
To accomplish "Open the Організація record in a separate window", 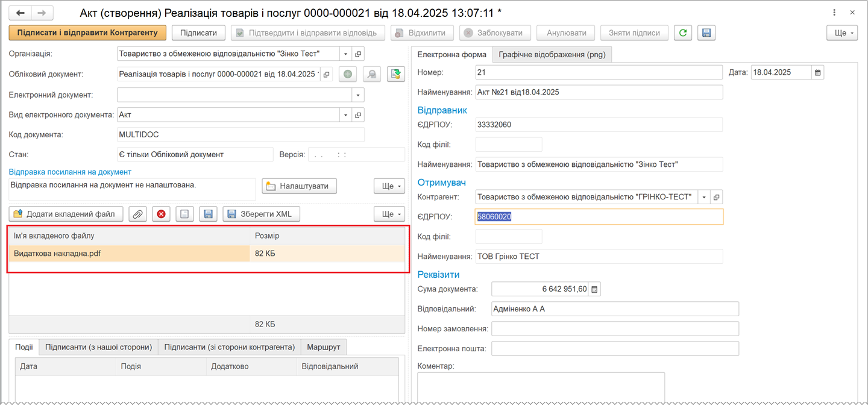I will point(358,54).
